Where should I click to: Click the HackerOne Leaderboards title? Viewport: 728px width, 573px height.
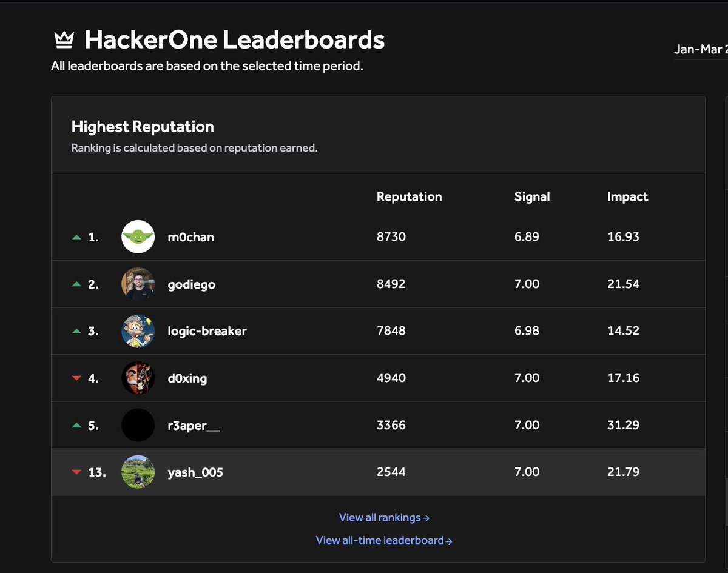pyautogui.click(x=234, y=40)
